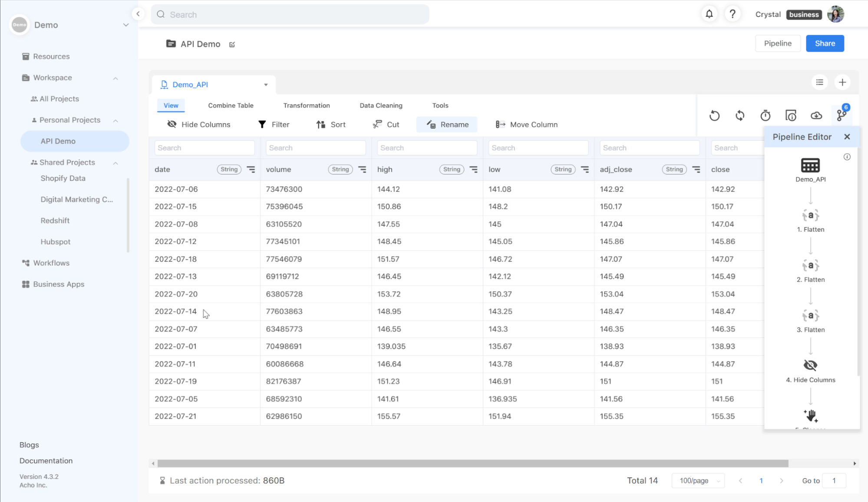Select the Cut tool in the View toolbar
The image size is (868, 502).
(386, 125)
